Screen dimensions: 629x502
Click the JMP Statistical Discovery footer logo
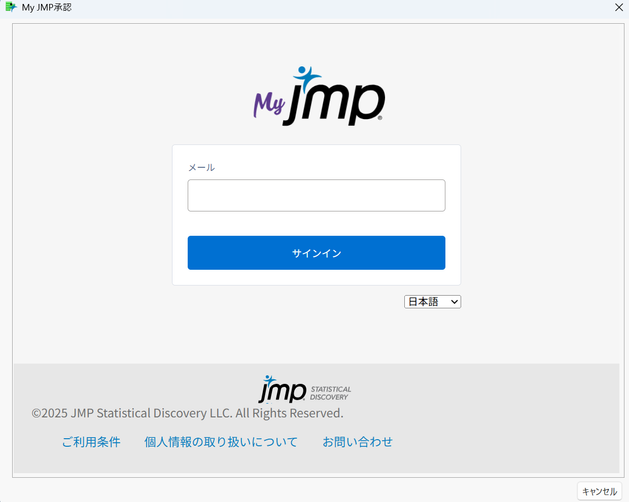(x=305, y=389)
